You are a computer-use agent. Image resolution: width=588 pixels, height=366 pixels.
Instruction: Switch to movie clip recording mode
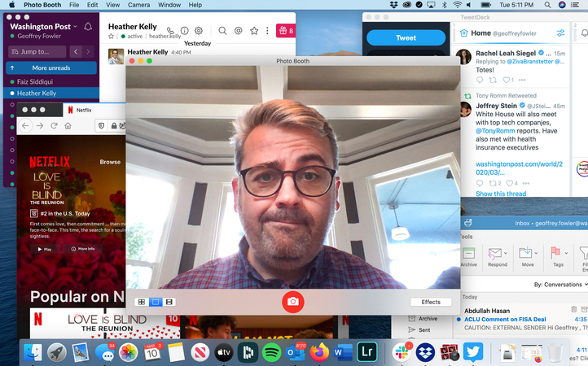coord(169,302)
